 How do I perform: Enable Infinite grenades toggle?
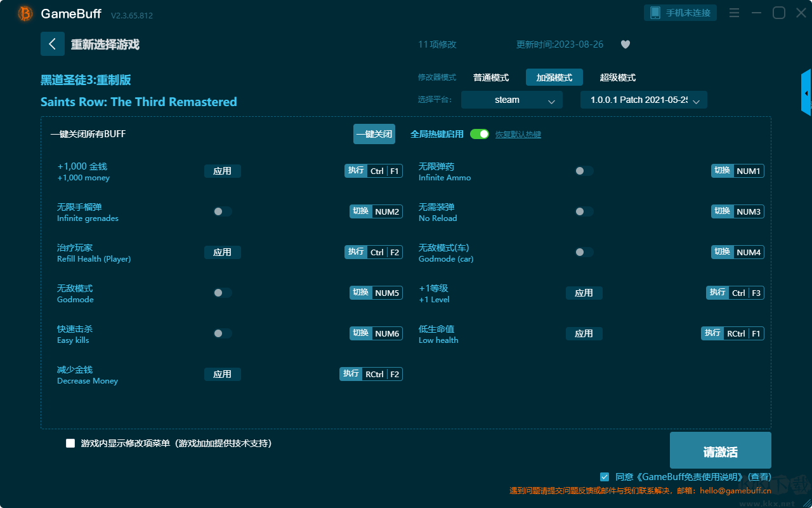coord(223,211)
